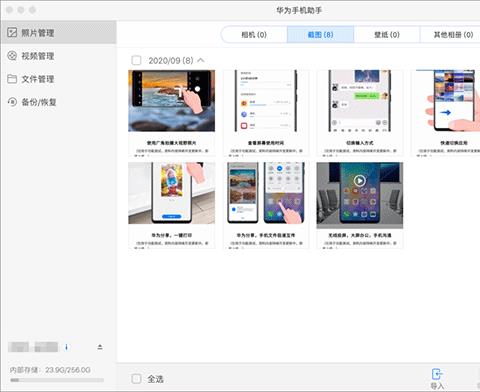Click the 快速切换应用 caption text
Screen dimensions: 480x392
pyautogui.click(x=454, y=143)
